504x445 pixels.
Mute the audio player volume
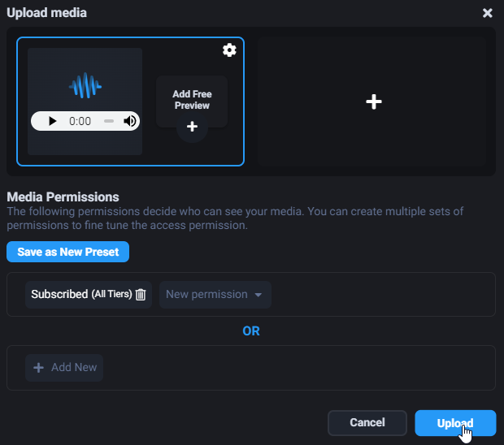(x=130, y=121)
